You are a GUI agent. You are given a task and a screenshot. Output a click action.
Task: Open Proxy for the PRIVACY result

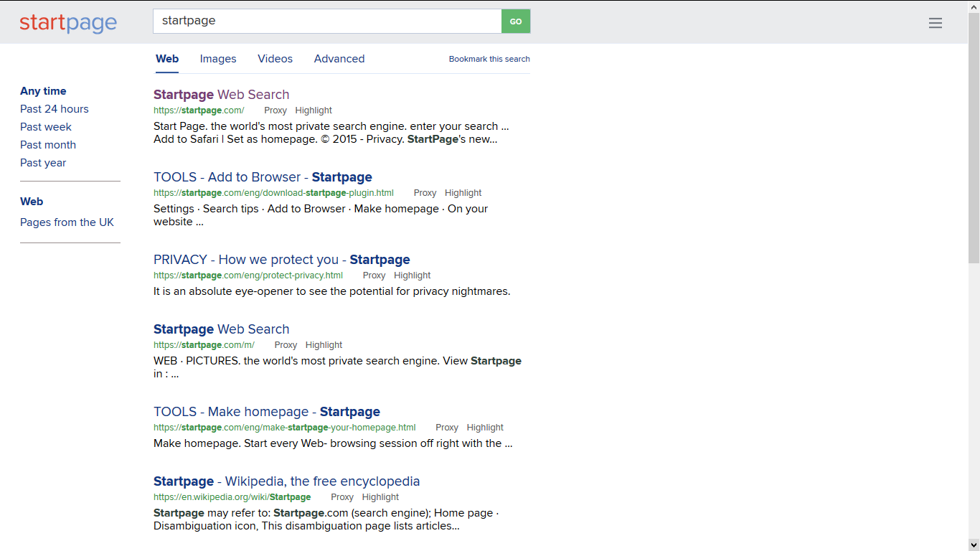[374, 275]
